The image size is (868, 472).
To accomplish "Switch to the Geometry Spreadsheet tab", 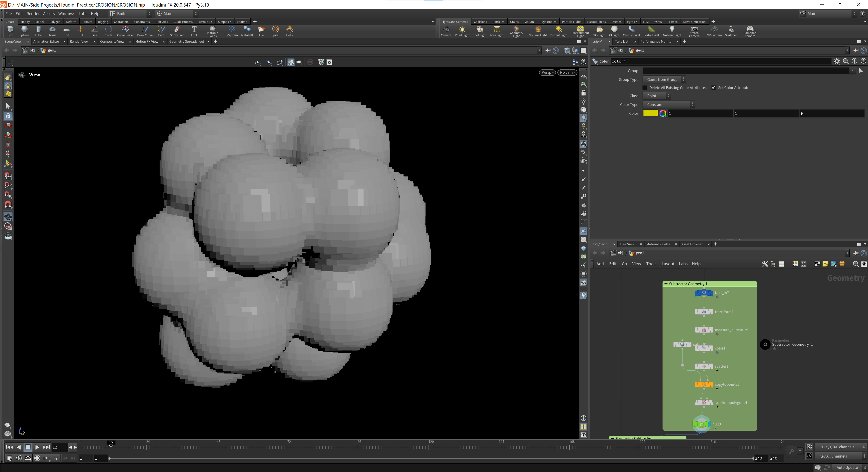I will click(x=186, y=42).
